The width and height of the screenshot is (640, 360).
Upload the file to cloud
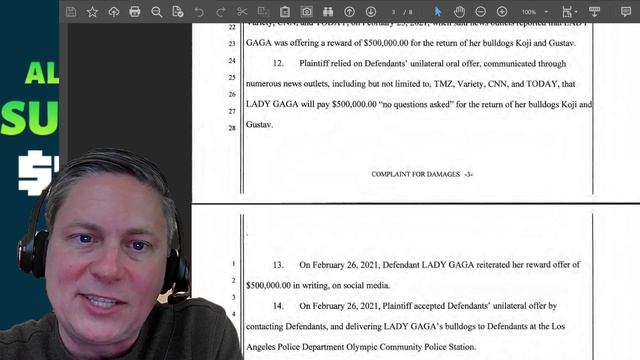[113, 12]
